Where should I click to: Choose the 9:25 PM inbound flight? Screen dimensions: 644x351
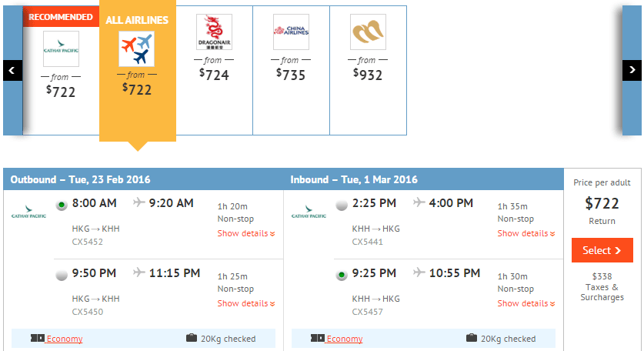point(342,275)
